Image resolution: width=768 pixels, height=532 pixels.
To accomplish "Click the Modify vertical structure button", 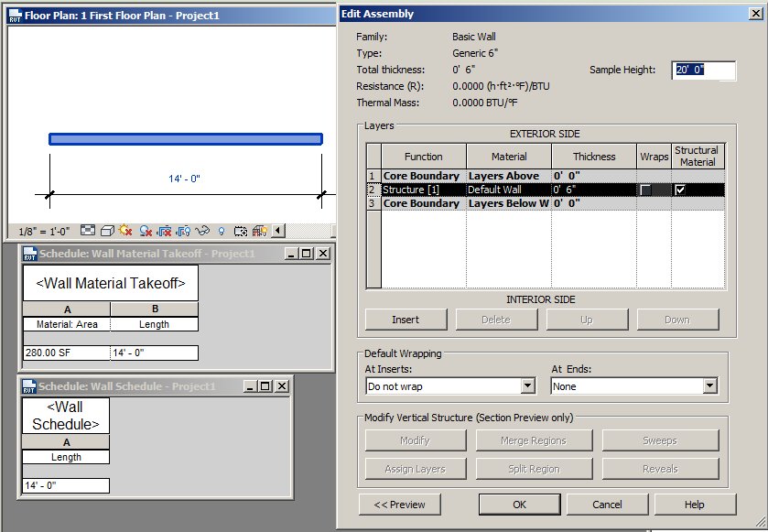I will 416,440.
